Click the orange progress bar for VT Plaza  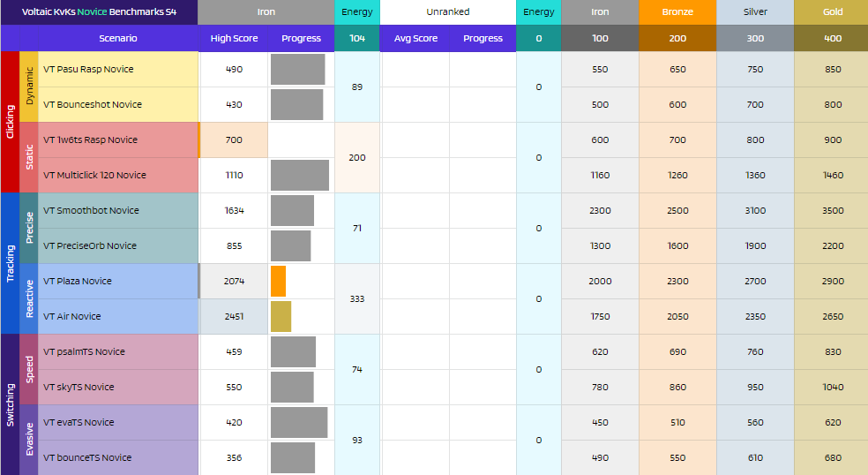(279, 281)
